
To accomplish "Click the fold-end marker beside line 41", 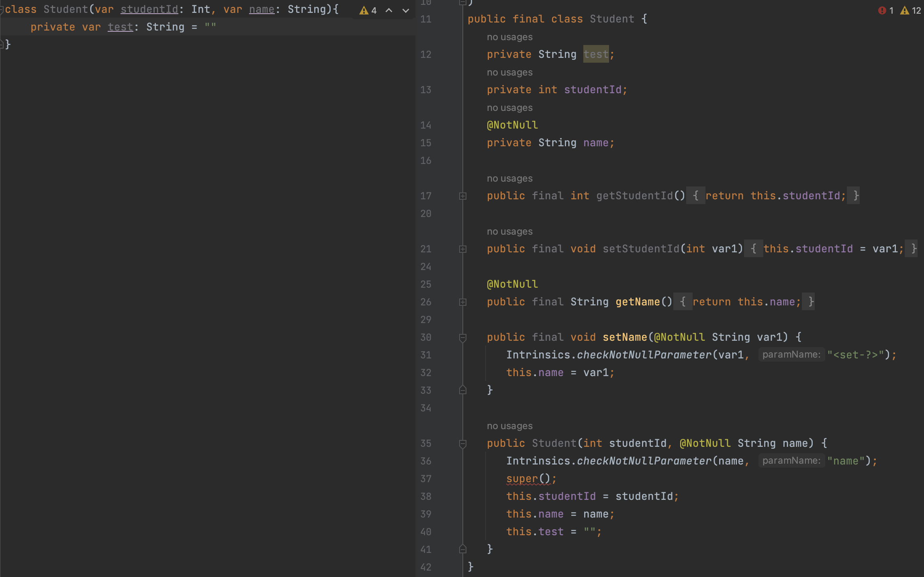I will [462, 549].
